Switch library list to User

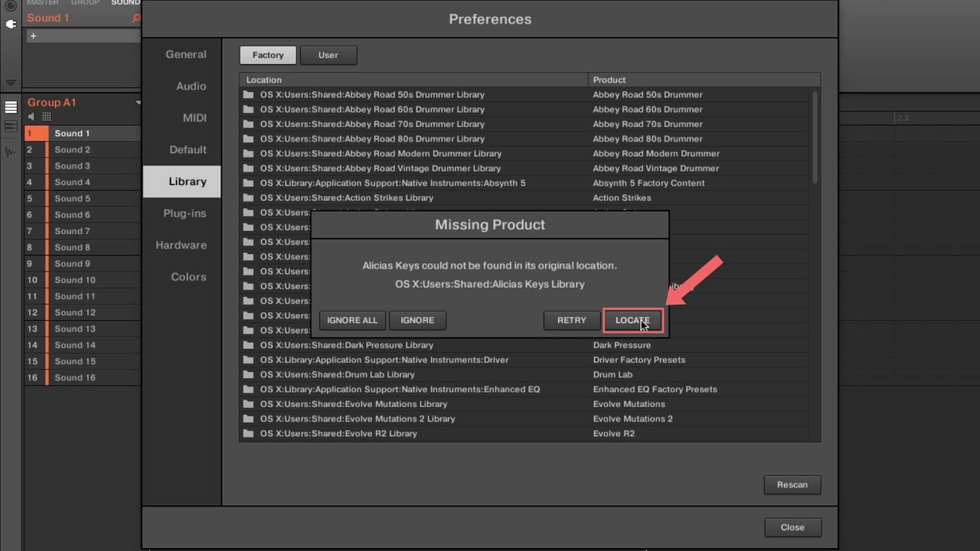(328, 55)
